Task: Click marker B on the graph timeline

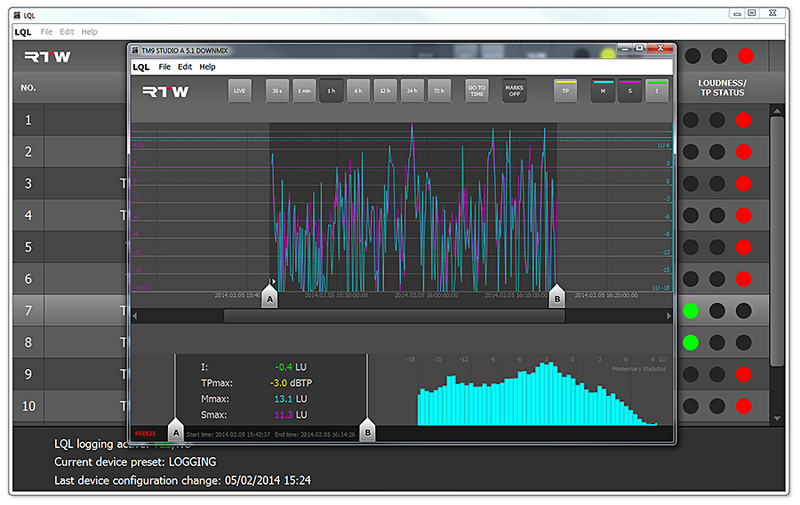Action: point(557,297)
